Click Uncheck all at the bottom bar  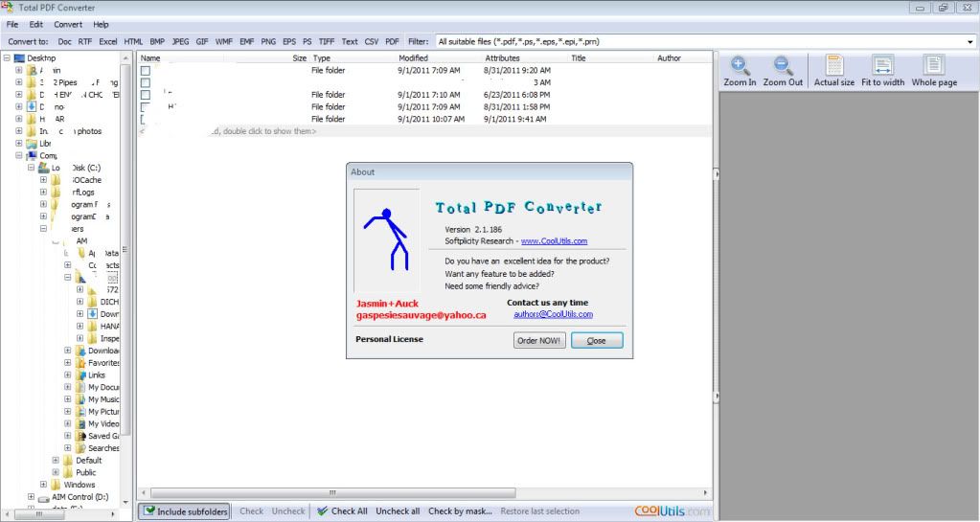pos(398,511)
